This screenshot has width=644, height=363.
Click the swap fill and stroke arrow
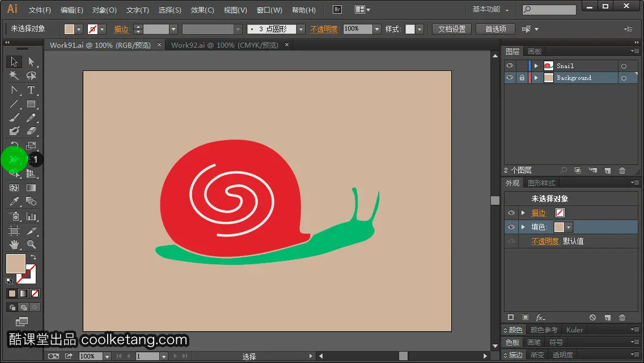[33, 257]
